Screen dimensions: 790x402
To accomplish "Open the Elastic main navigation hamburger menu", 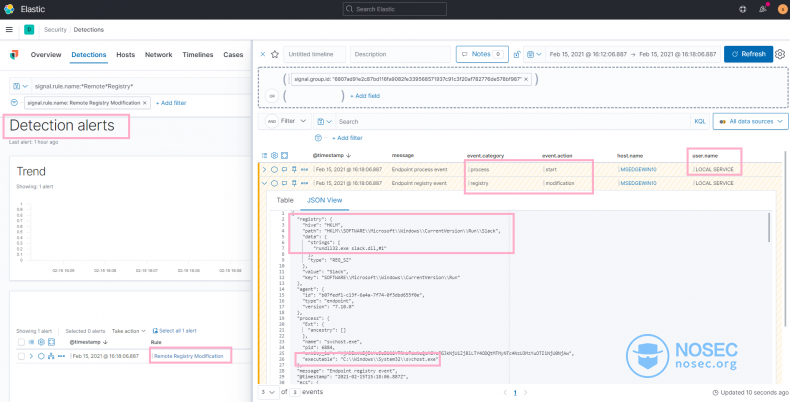I will [9, 30].
